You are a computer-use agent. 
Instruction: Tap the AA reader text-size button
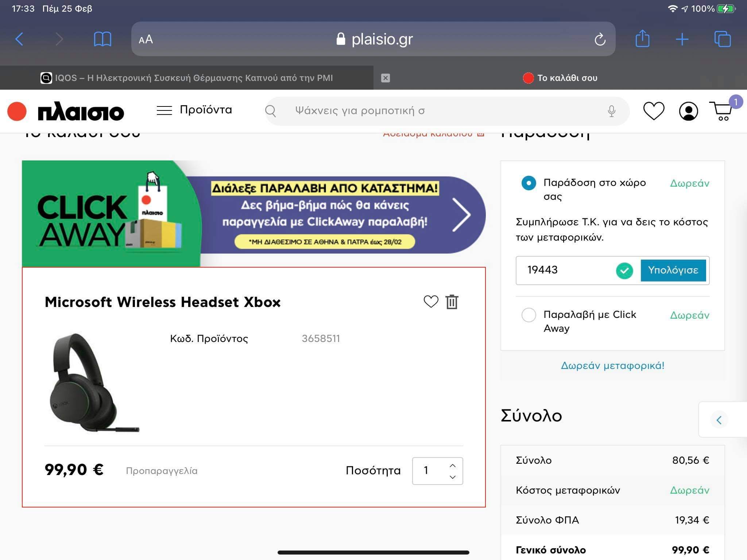tap(146, 39)
